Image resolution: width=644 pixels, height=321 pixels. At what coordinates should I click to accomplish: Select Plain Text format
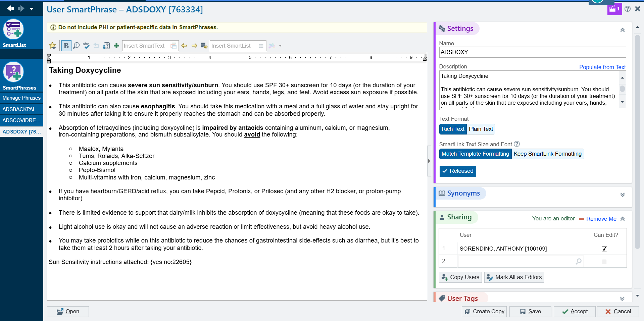tap(481, 129)
